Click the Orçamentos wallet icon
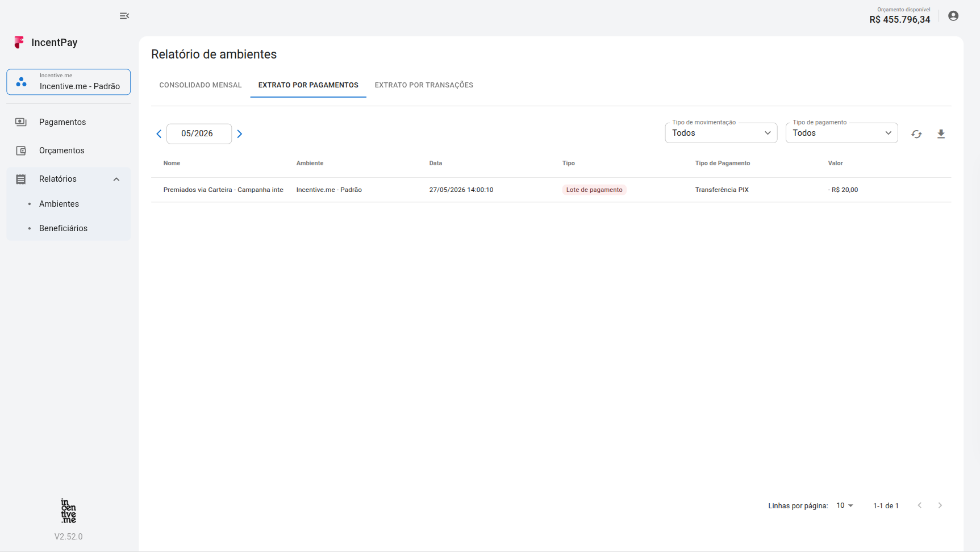Viewport: 980px width, 552px height. click(21, 150)
